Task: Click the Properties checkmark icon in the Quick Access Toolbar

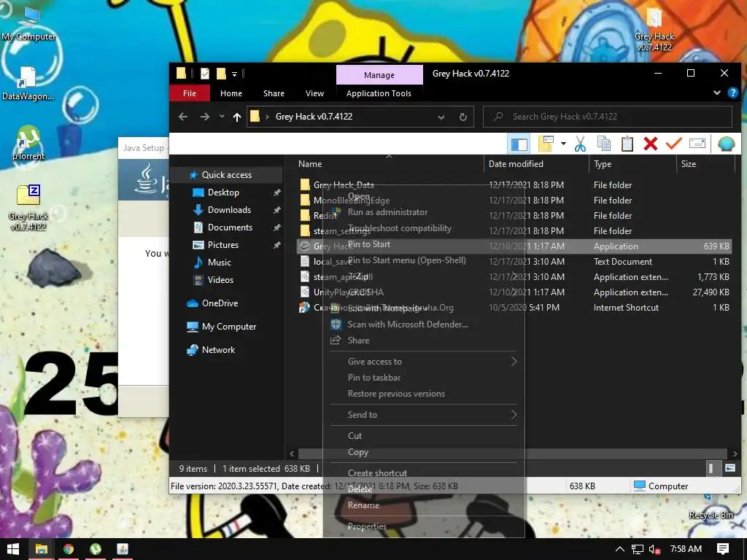Action: 205,74
